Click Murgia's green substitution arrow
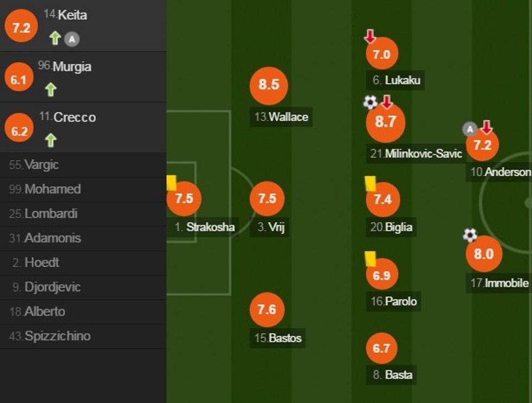This screenshot has width=532, height=403. click(x=50, y=89)
